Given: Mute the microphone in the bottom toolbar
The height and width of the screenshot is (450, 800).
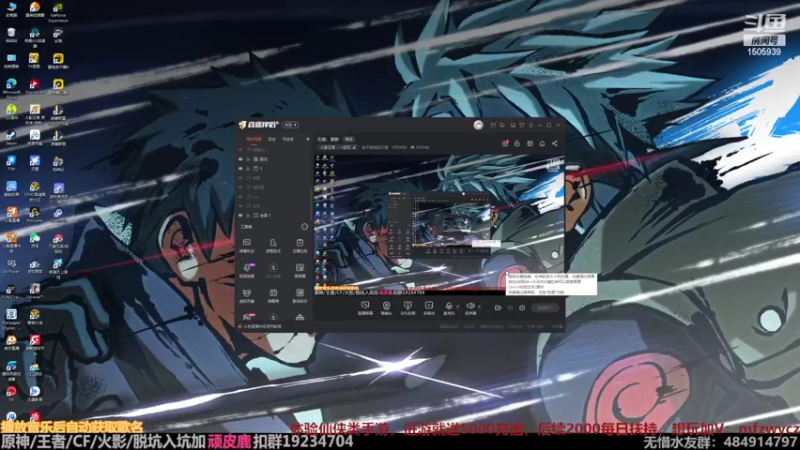Looking at the screenshot, I should tap(449, 306).
